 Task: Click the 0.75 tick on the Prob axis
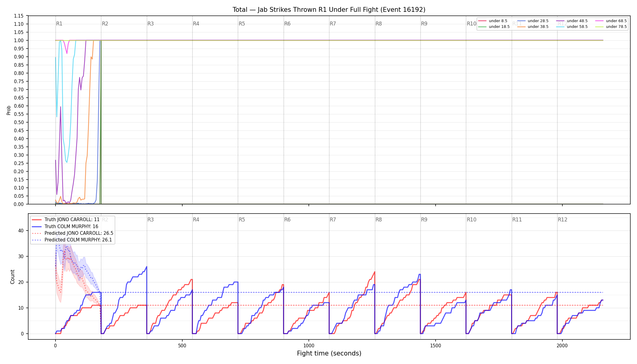(x=19, y=81)
